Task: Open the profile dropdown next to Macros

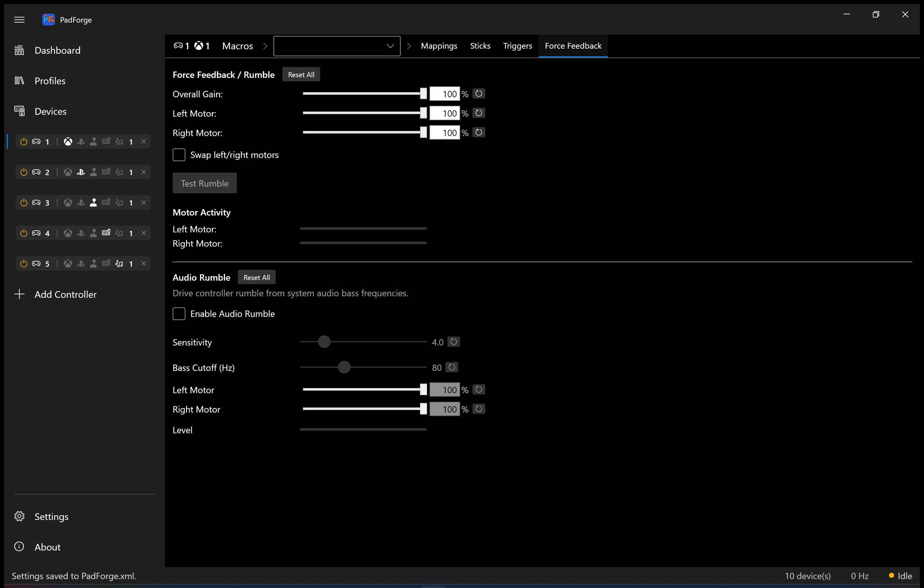Action: tap(336, 46)
